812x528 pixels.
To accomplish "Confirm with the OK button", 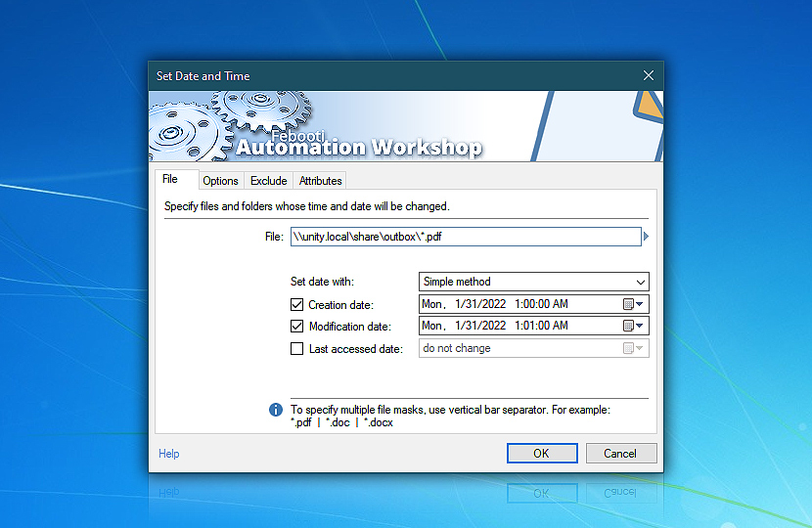I will (x=542, y=454).
